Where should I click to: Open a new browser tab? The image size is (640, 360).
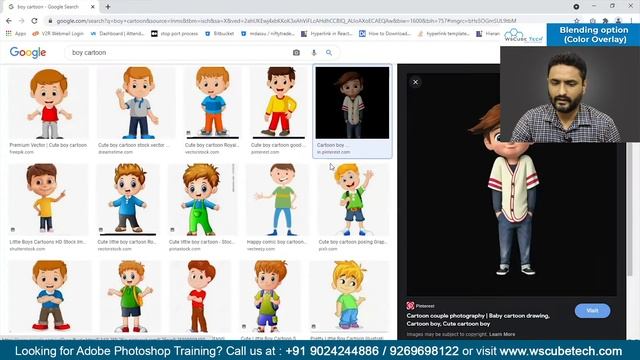pos(108,7)
